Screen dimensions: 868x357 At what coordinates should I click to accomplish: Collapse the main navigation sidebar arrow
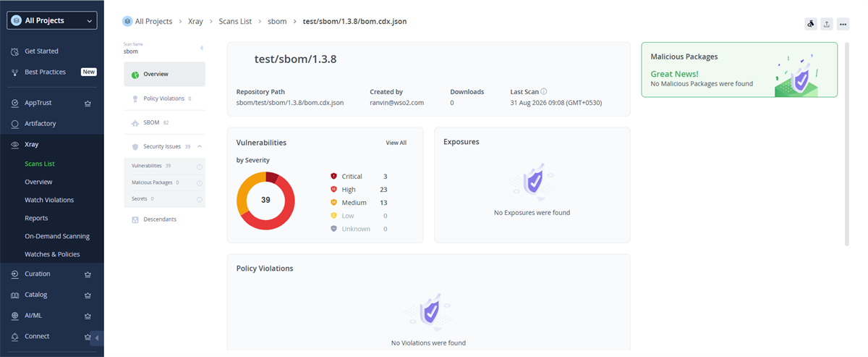[x=97, y=338]
